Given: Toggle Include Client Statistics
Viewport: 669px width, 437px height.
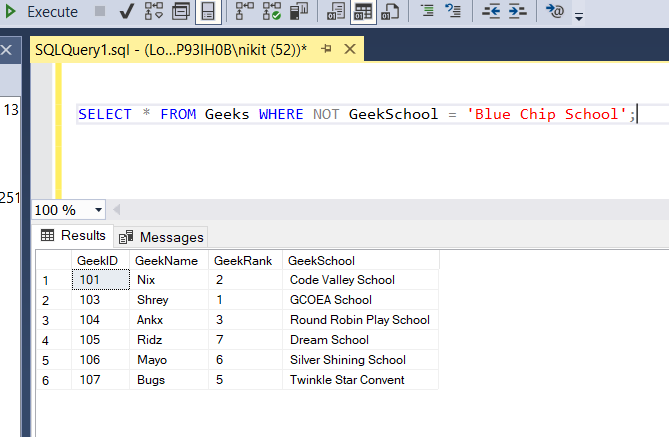Looking at the screenshot, I should pyautogui.click(x=299, y=12).
